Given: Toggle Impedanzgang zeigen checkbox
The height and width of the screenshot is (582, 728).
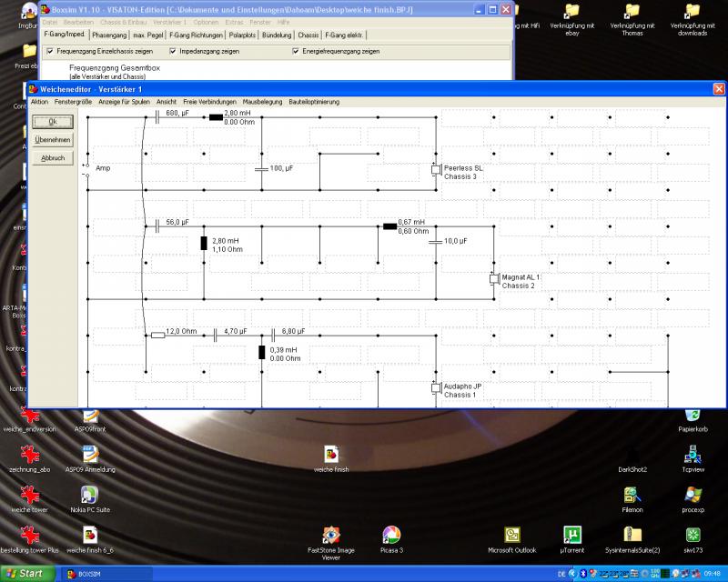Looking at the screenshot, I should pyautogui.click(x=173, y=51).
